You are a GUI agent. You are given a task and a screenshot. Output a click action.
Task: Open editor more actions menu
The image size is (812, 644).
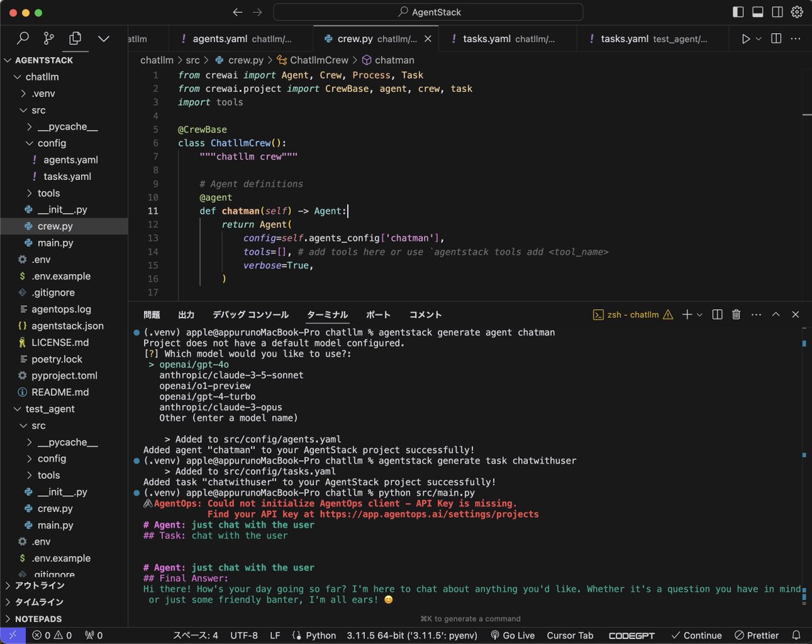pyautogui.click(x=797, y=39)
